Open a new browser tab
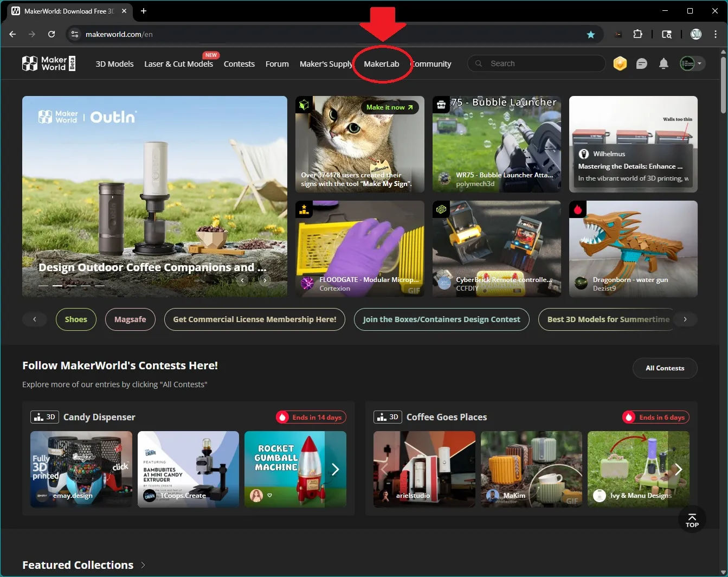728x577 pixels. pos(144,11)
